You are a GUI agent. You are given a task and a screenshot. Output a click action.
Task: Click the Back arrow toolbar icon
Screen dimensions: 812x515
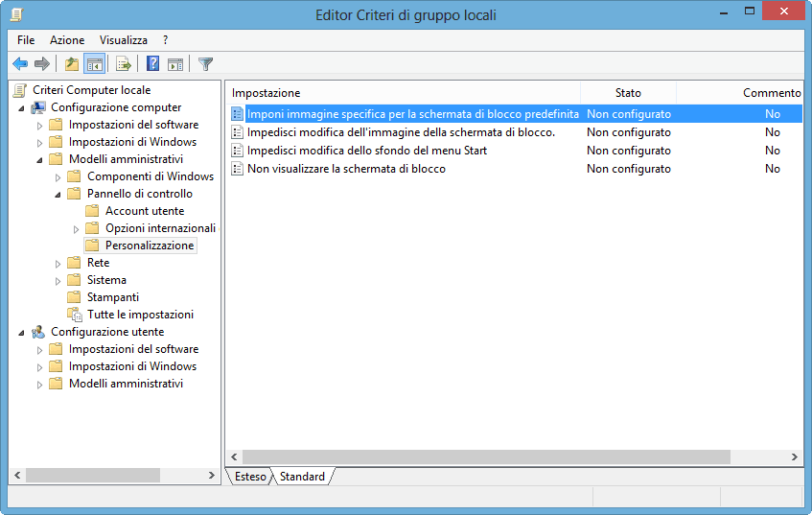(20, 64)
